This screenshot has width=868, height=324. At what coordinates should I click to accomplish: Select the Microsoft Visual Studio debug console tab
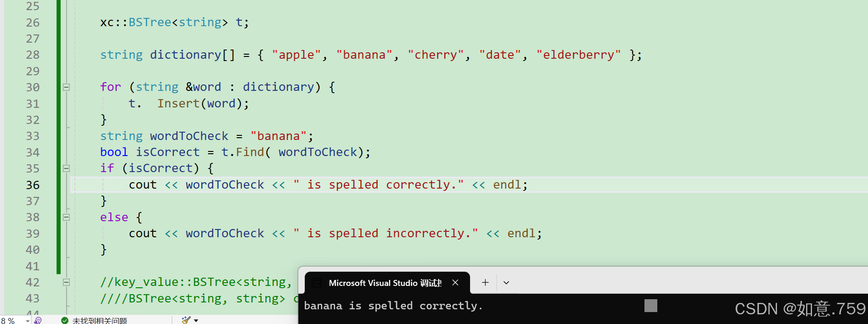coord(385,283)
